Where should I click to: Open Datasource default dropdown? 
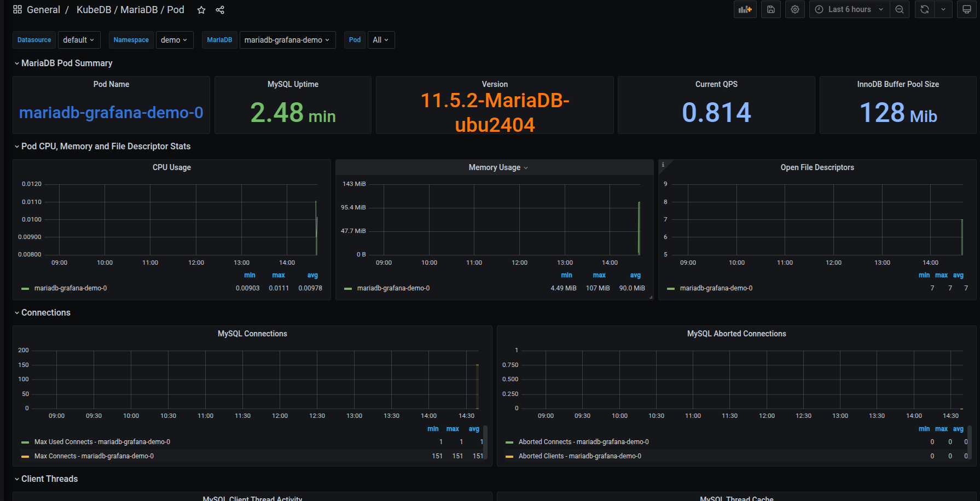(79, 40)
